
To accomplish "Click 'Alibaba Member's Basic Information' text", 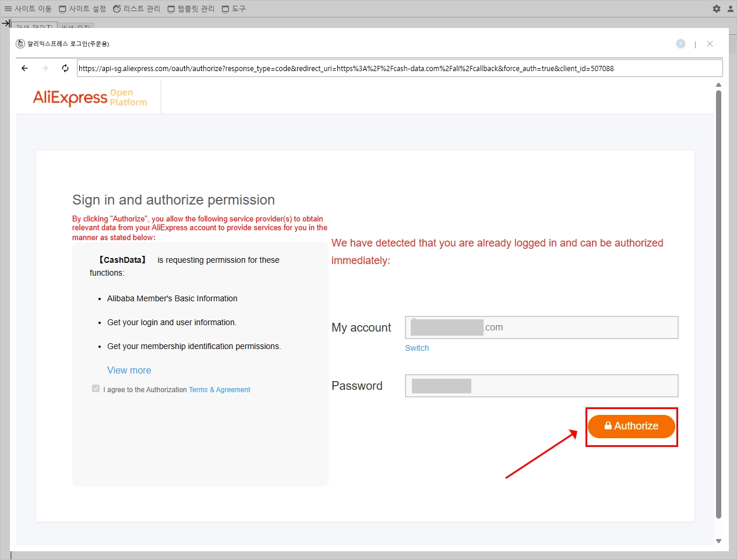I will click(x=172, y=298).
